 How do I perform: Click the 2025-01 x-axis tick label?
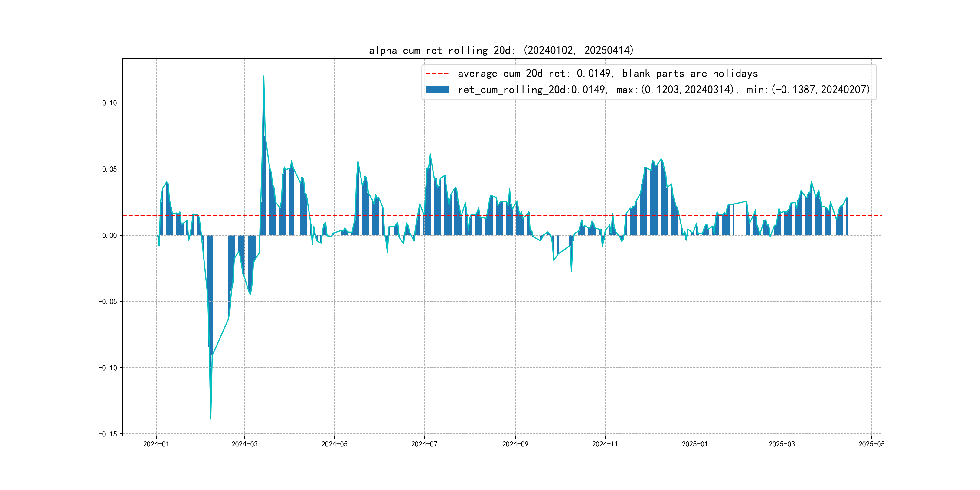(695, 444)
